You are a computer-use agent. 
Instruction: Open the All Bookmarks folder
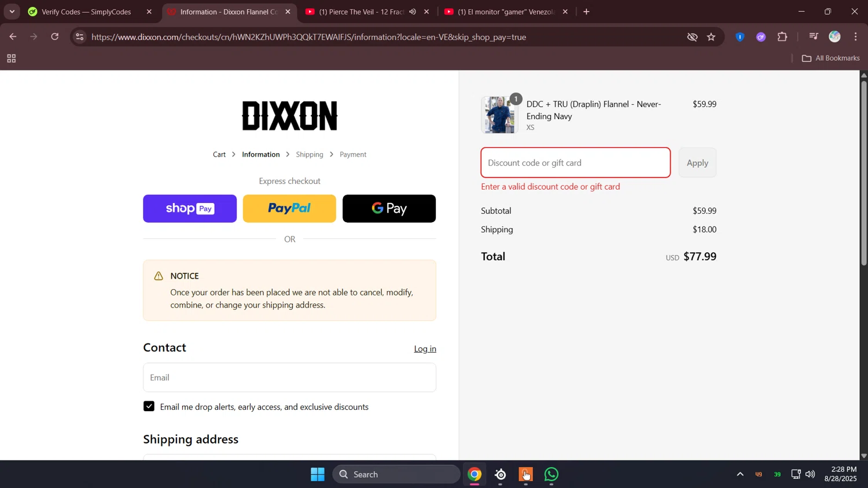tap(830, 58)
